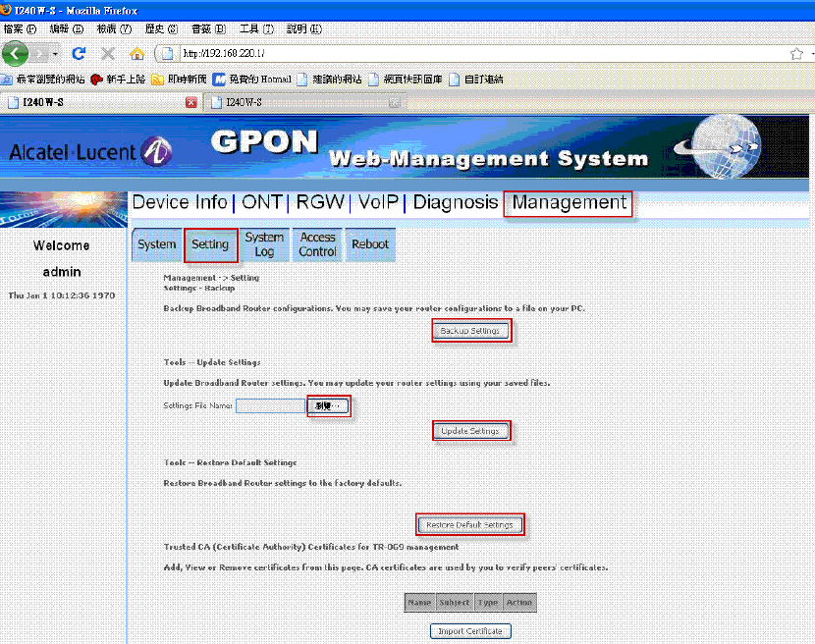Click the Forward navigation arrow

coord(39,53)
